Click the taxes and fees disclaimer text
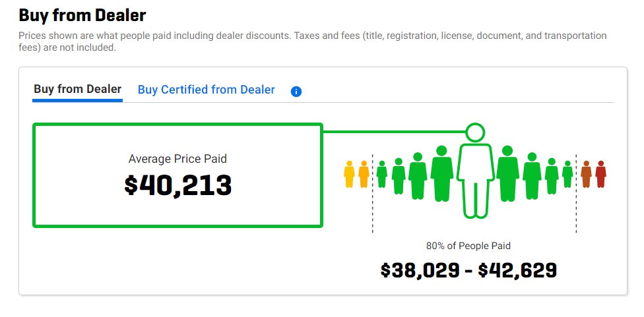Screen dimensions: 644x317 [313, 42]
